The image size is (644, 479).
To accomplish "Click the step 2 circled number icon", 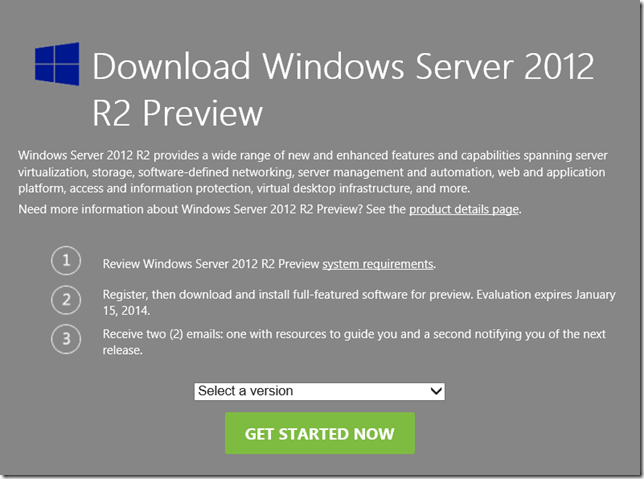I will 66,300.
